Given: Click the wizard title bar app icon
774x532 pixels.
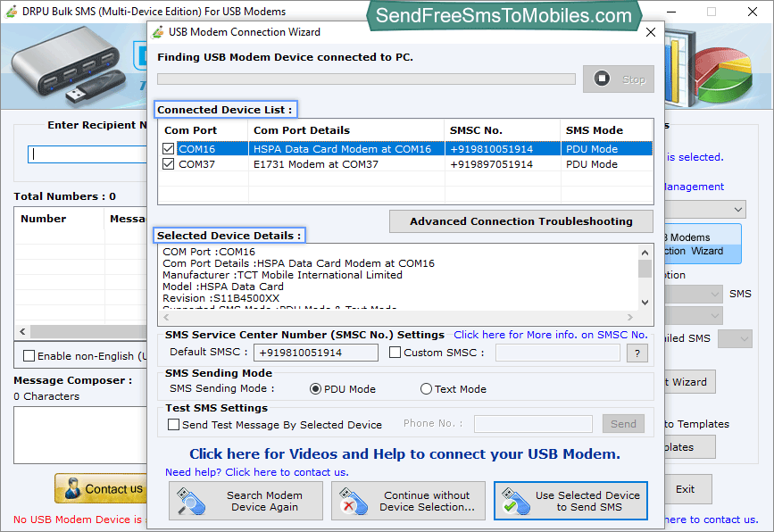Looking at the screenshot, I should coord(158,32).
